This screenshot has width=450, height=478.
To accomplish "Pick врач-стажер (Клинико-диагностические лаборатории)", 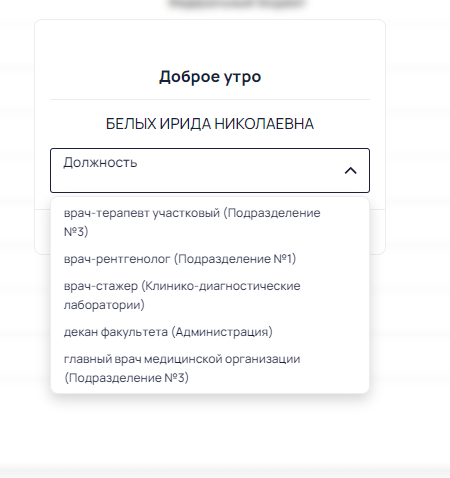I will pos(210,295).
